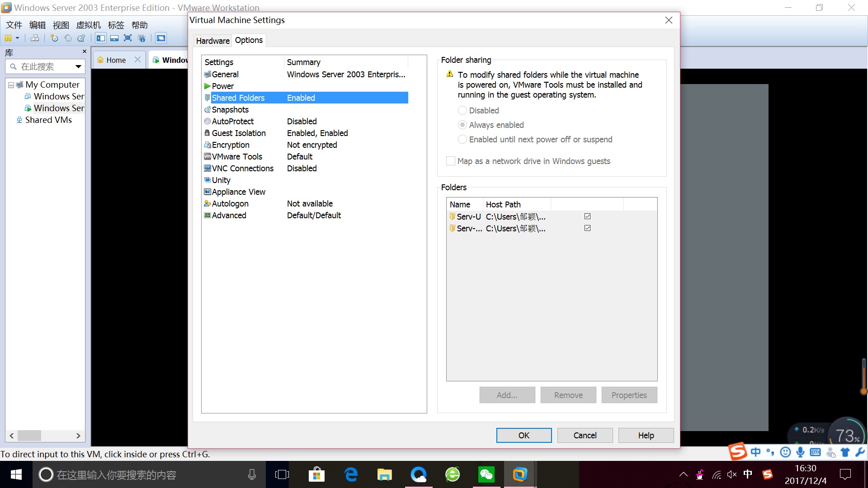Select the first Windows Ser VM in library
Viewport: 868px width, 488px height.
pyautogui.click(x=54, y=96)
